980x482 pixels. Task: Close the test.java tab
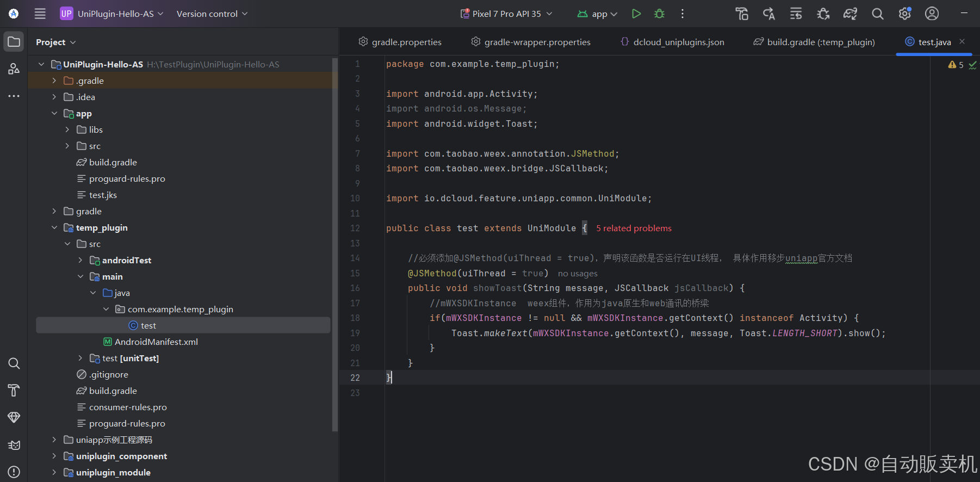(962, 41)
